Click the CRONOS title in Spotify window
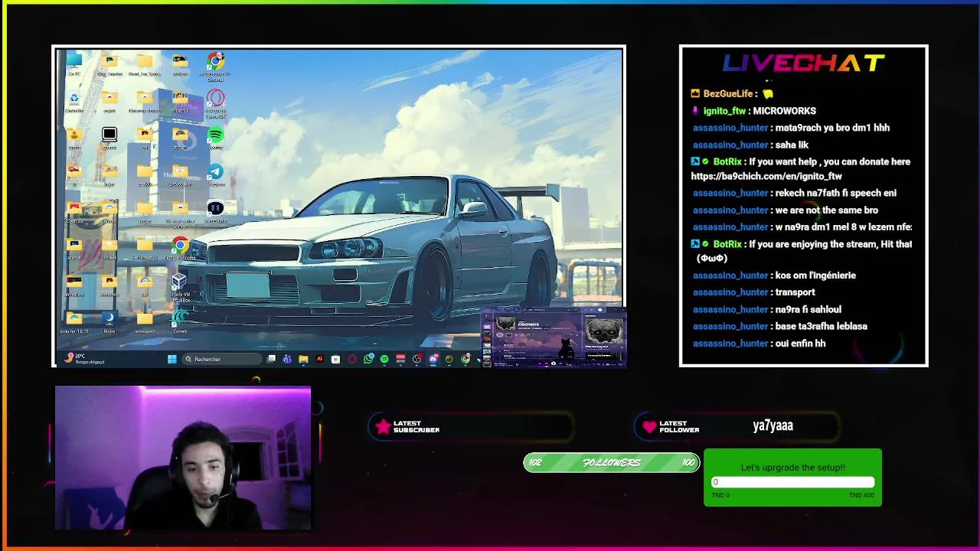 [x=529, y=324]
